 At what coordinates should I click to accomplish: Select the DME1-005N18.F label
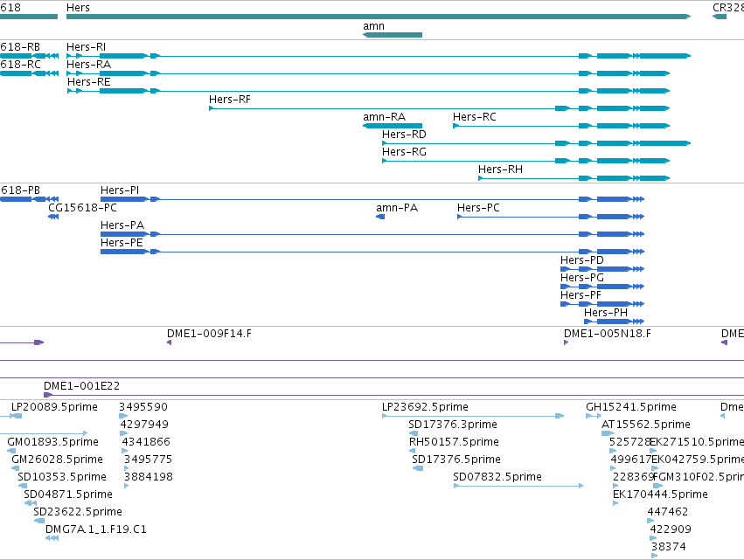(x=608, y=334)
